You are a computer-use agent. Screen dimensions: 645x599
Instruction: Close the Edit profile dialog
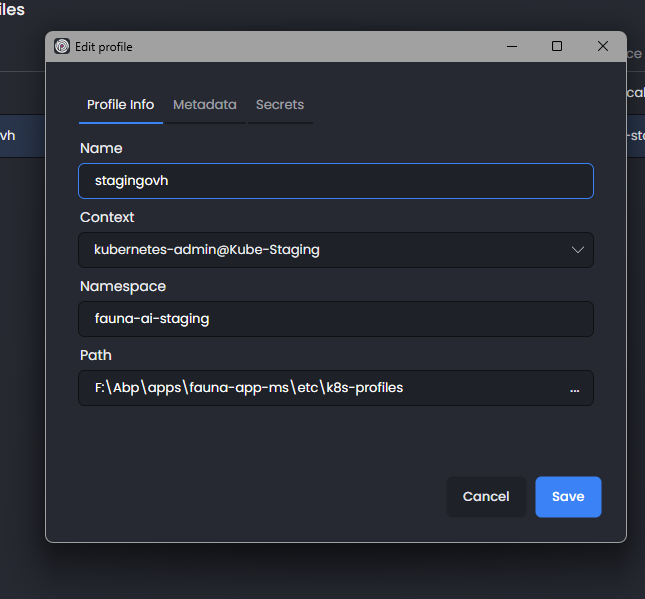(603, 46)
